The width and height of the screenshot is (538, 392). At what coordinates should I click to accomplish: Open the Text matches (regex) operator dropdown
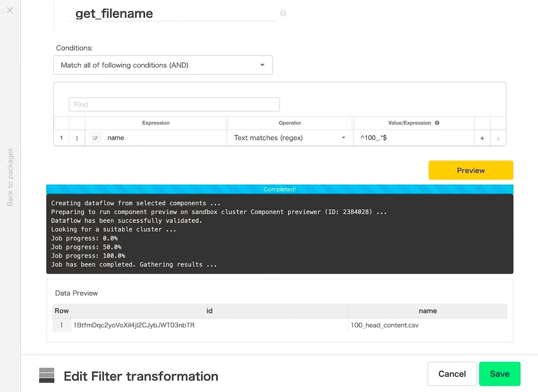[x=290, y=138]
